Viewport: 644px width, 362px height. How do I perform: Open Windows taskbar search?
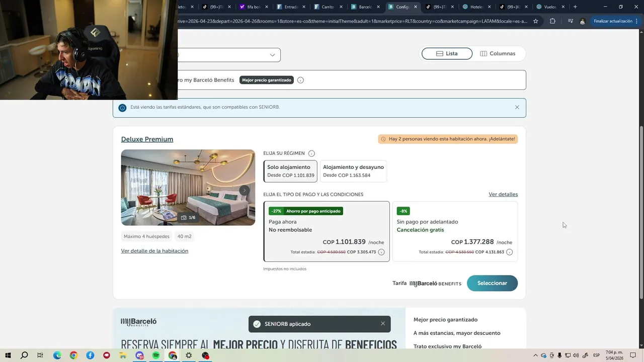point(24,355)
